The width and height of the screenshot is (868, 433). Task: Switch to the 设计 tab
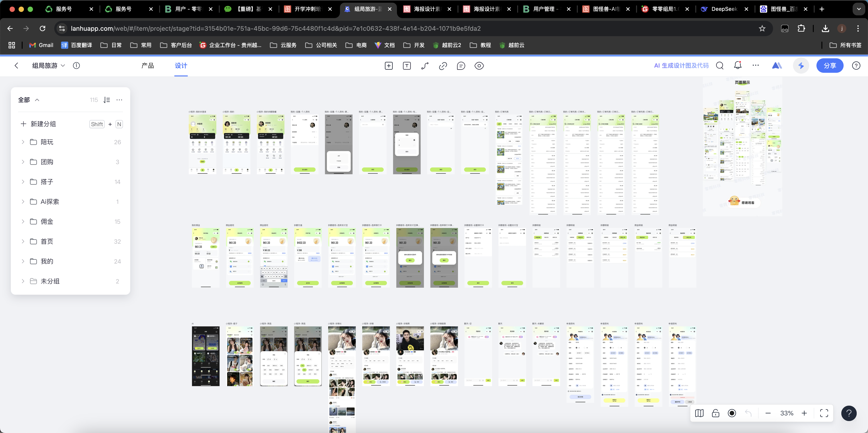tap(181, 66)
